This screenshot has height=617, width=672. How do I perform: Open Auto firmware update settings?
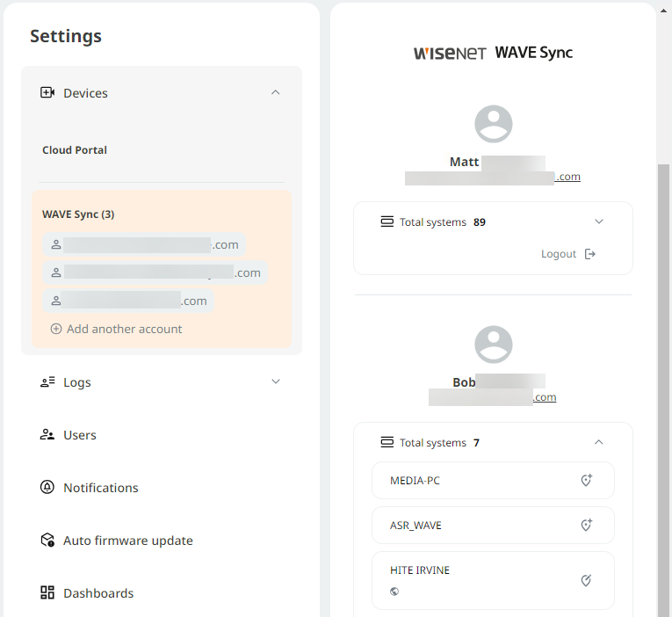coord(127,541)
